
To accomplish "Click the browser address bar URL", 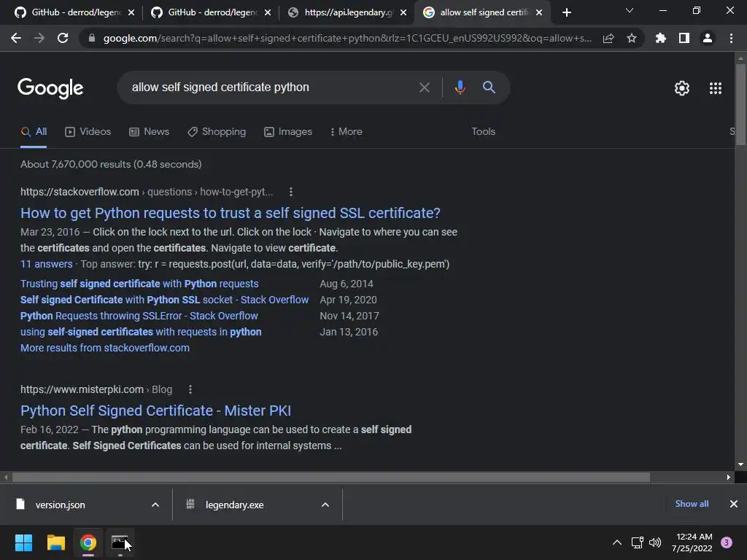I will click(x=347, y=38).
